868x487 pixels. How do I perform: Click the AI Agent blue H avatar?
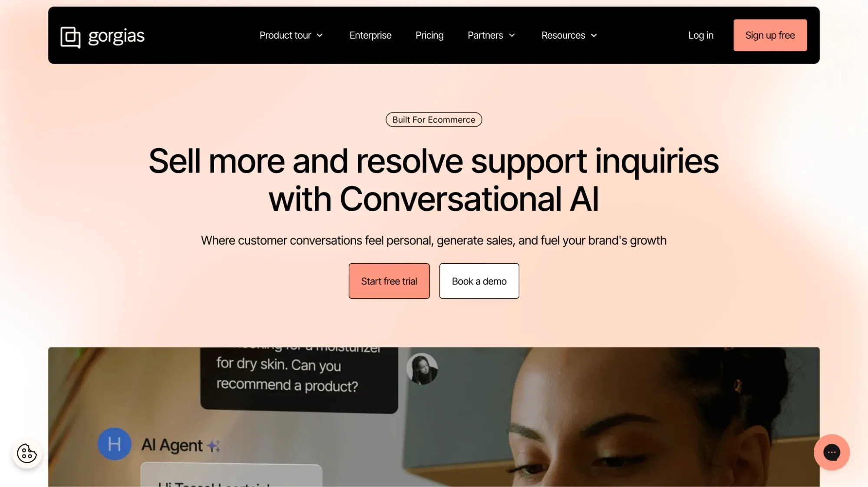point(114,444)
